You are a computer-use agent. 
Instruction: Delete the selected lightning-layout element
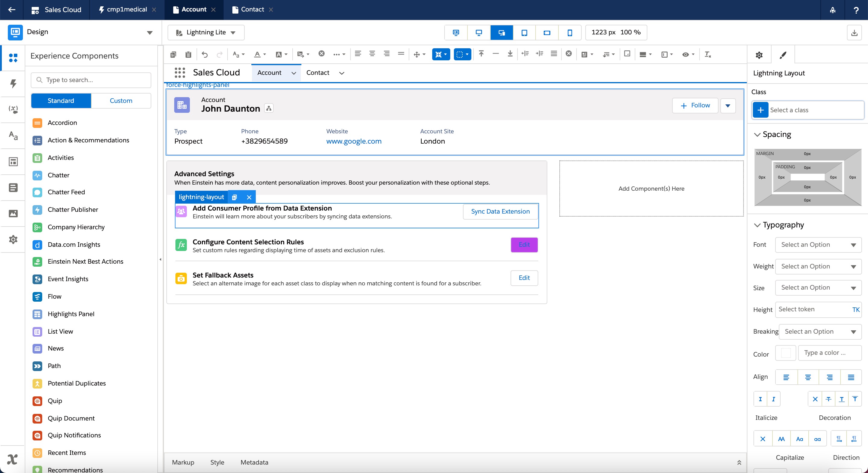[x=249, y=197]
